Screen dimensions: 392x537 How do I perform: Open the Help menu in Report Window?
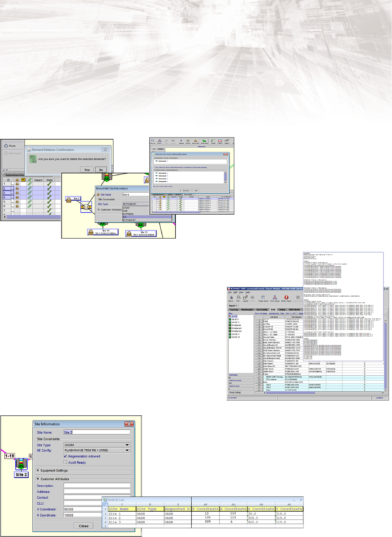248,293
